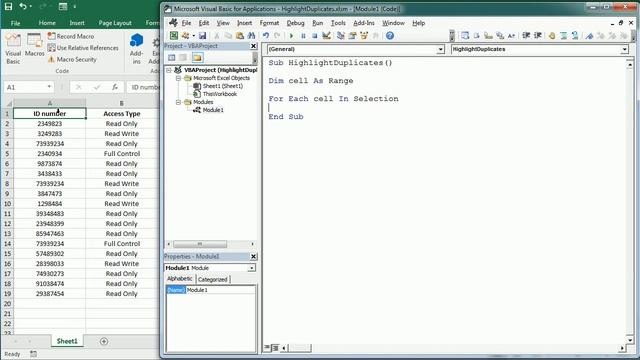
Task: Click the (Name) property value field Module1
Action: (x=220, y=290)
